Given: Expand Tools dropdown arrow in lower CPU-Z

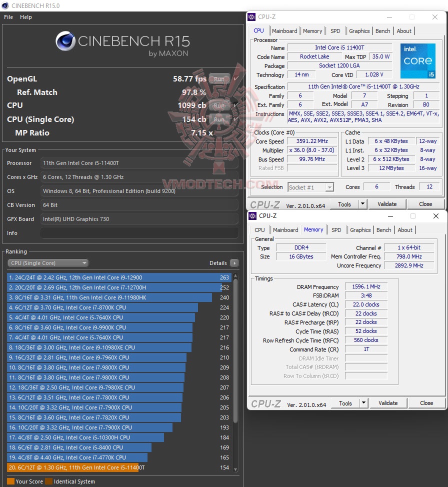Looking at the screenshot, I should coord(363,403).
